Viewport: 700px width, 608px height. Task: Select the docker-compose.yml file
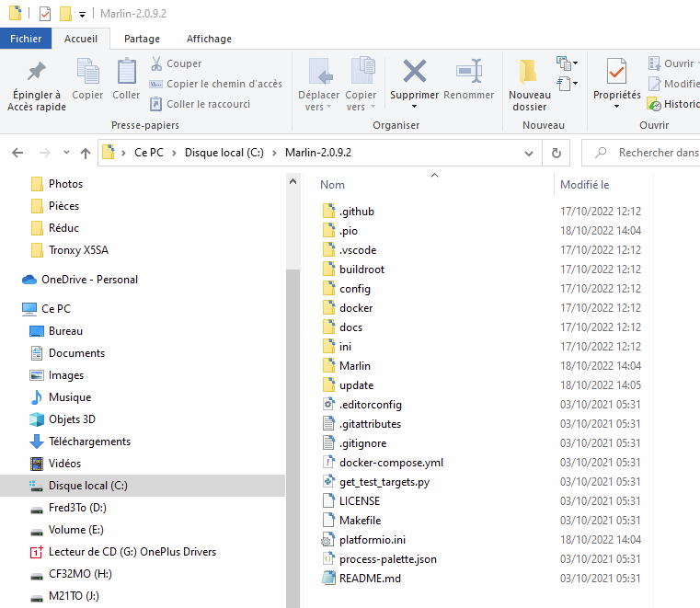391,463
